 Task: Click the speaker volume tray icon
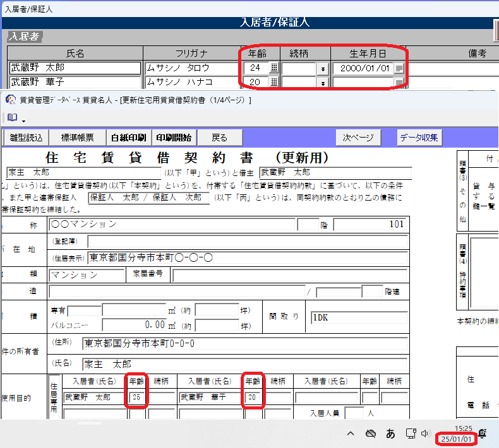click(425, 433)
